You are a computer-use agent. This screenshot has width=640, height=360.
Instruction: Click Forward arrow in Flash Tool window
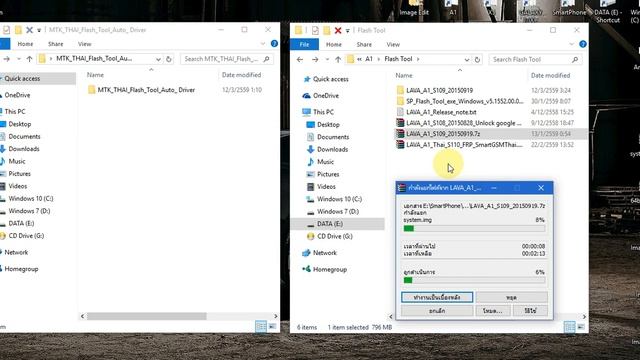point(315,60)
